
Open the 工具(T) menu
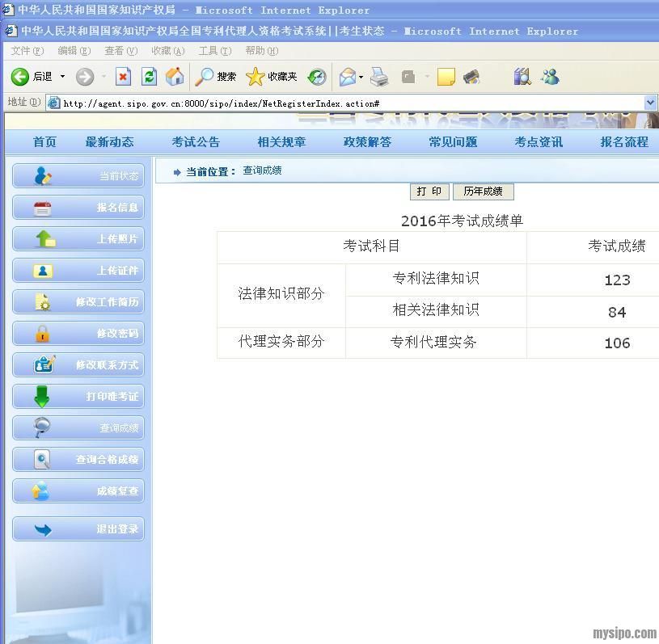click(x=214, y=50)
